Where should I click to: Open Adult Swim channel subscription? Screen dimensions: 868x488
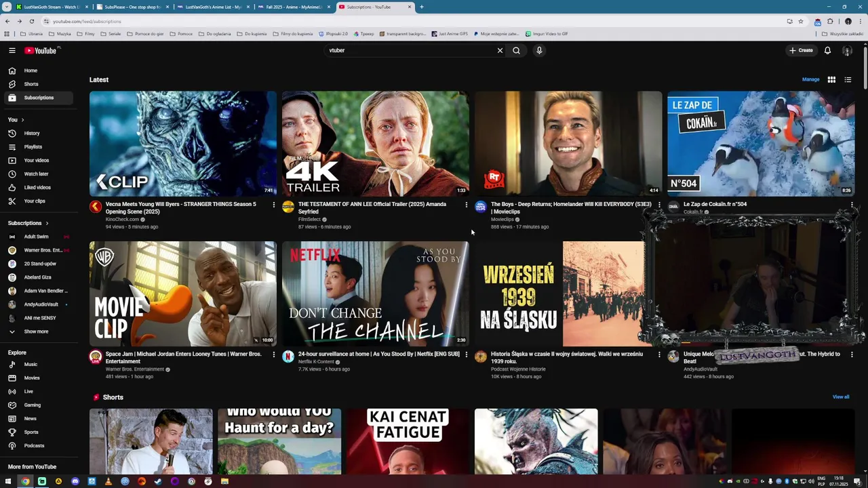39,237
